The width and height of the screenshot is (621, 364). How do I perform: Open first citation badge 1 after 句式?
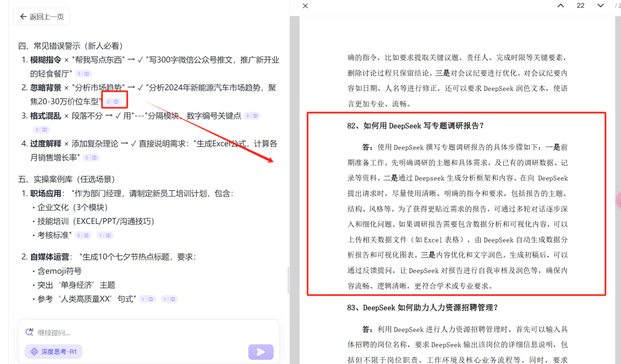point(147,299)
